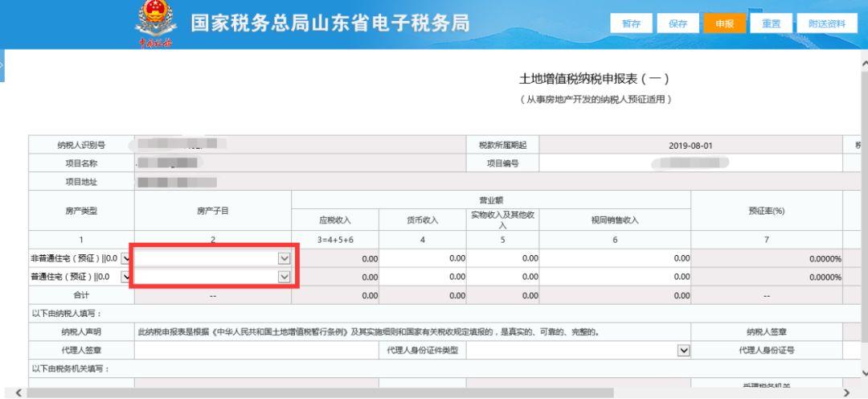
Task: Click the horizontal scrollbar right arrow
Action: tap(846, 393)
